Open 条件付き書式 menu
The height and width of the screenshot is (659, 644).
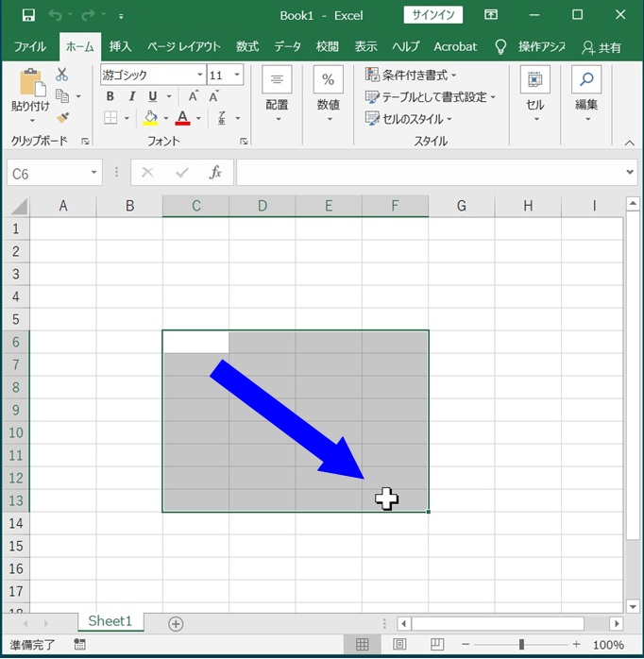411,75
